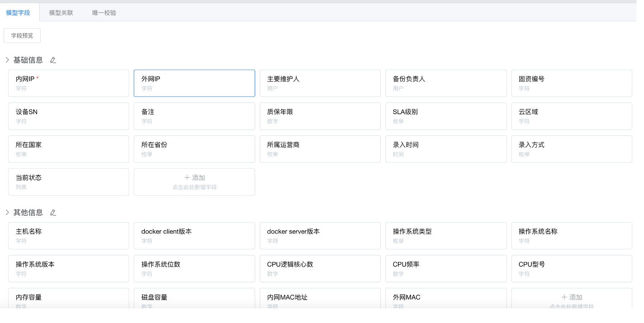Image resolution: width=644 pixels, height=323 pixels.
Task: Click the 基础信息 section title
Action: 28,60
